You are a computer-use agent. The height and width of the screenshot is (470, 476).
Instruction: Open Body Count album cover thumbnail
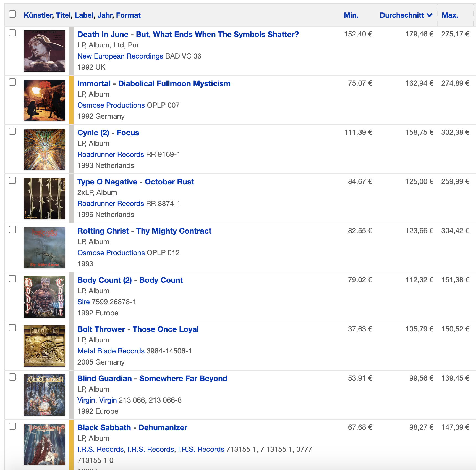[45, 297]
